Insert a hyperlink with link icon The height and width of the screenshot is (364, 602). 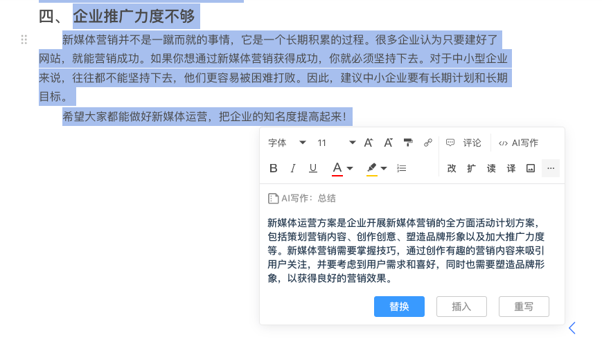point(428,143)
